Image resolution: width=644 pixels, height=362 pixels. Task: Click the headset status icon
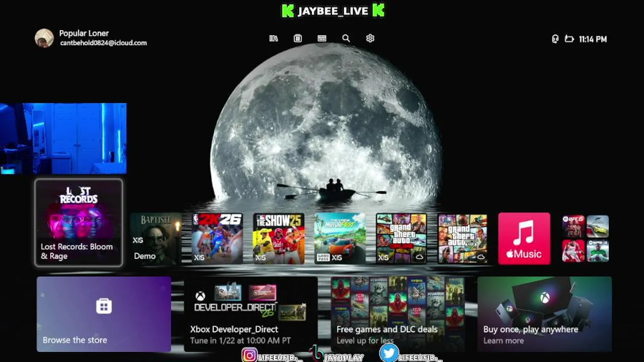point(555,39)
